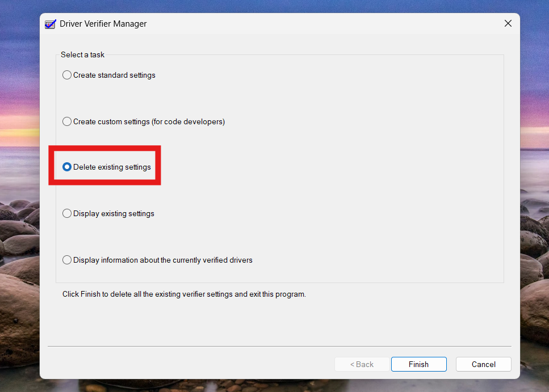
Task: Select the "Create standard settings" radio button
Action: click(x=66, y=74)
